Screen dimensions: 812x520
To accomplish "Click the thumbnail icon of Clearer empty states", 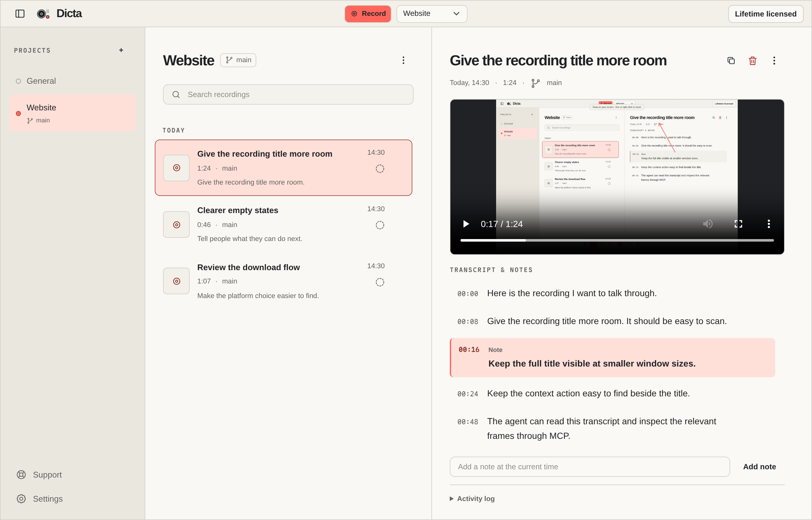I will click(176, 224).
